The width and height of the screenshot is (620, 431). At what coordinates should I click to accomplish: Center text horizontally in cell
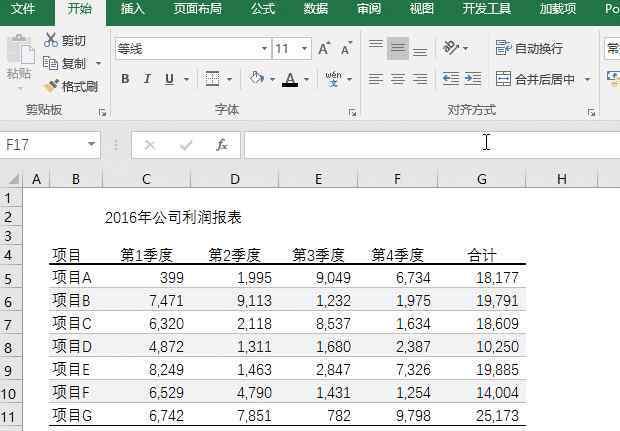398,79
